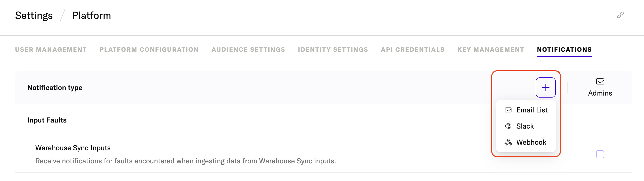644x181 pixels.
Task: Switch to the API Credentials tab
Action: (413, 50)
